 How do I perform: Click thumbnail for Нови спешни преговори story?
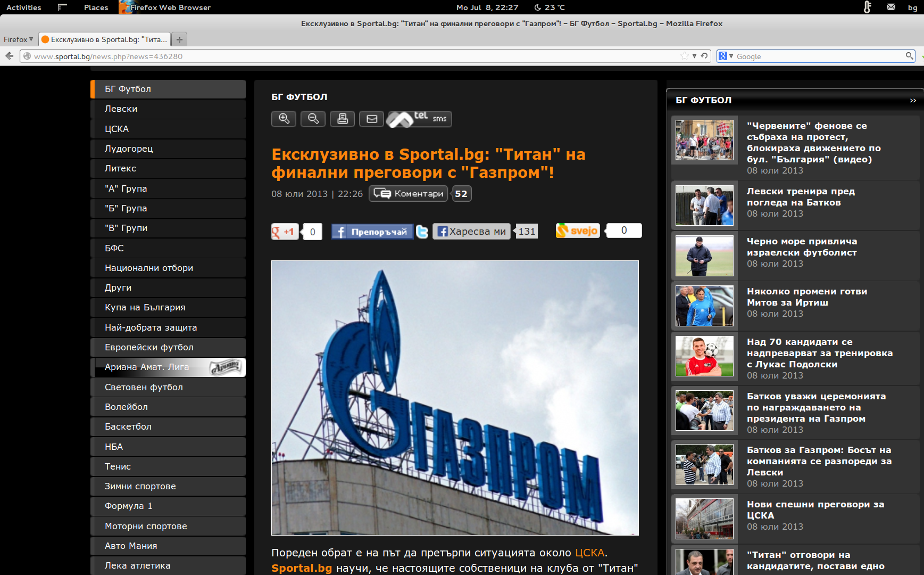704,519
